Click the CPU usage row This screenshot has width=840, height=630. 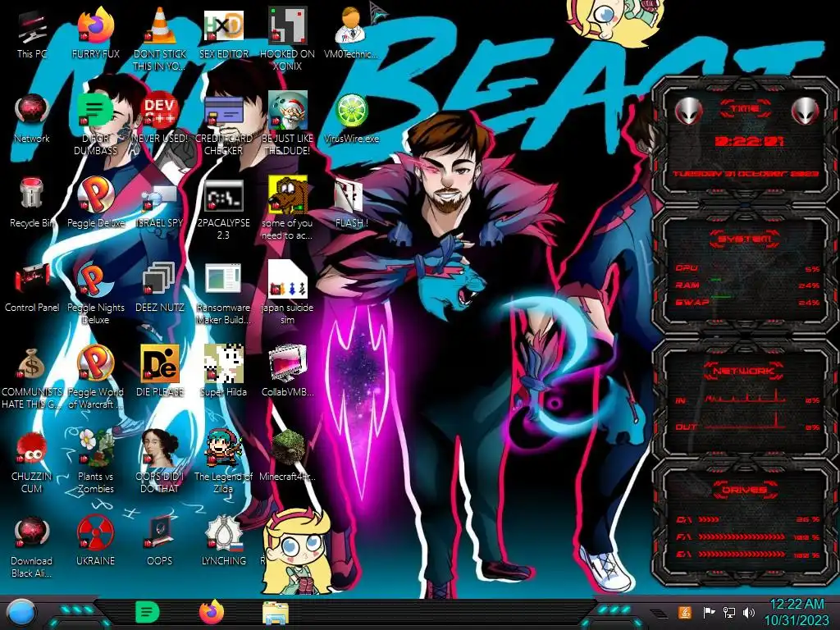point(748,268)
